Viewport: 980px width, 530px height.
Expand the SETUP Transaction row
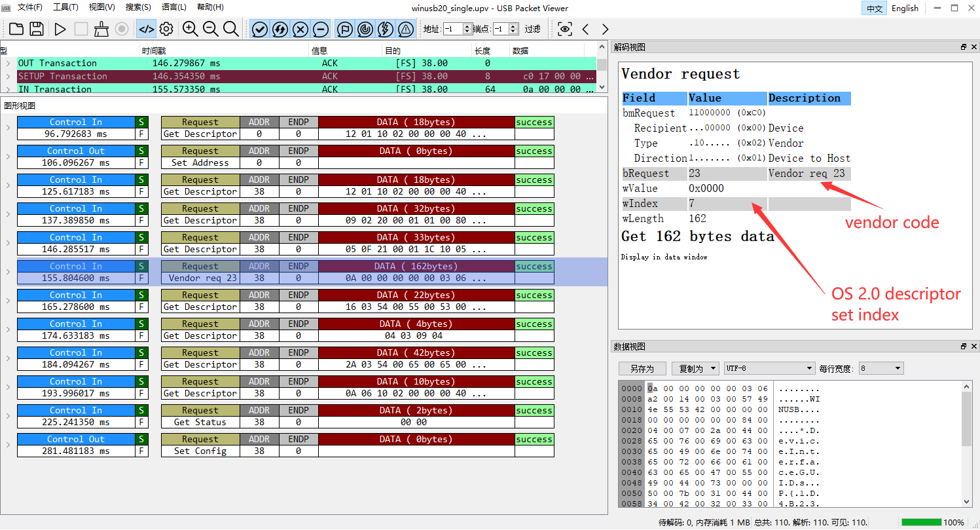pyautogui.click(x=8, y=77)
